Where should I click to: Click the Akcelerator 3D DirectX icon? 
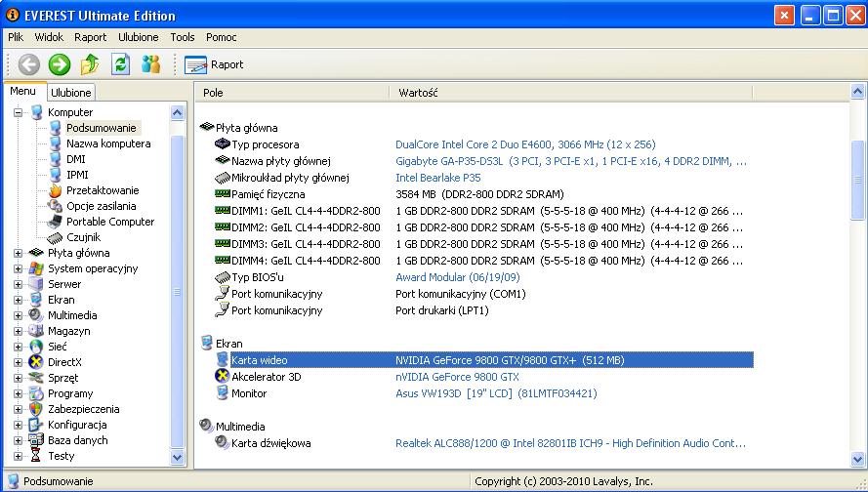(222, 377)
